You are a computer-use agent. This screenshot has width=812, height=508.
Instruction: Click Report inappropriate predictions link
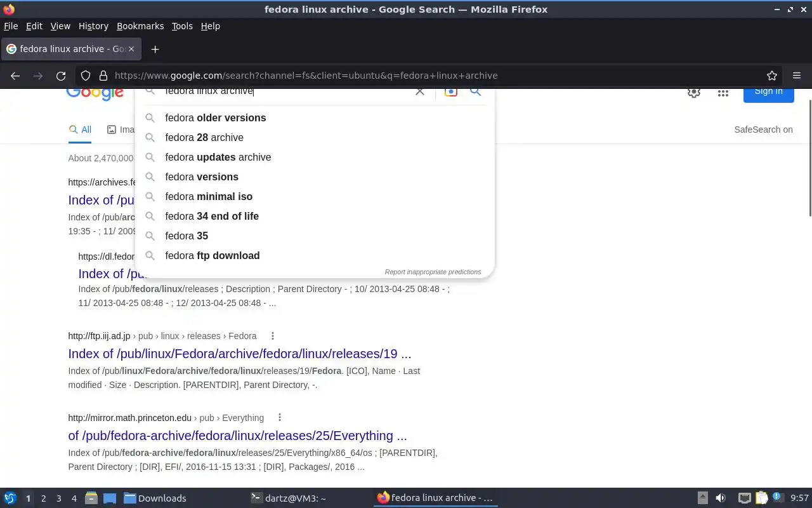pos(433,272)
